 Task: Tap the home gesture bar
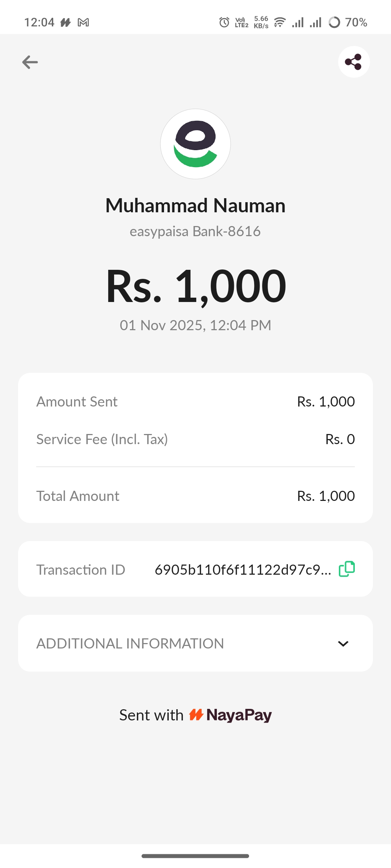pos(195,856)
